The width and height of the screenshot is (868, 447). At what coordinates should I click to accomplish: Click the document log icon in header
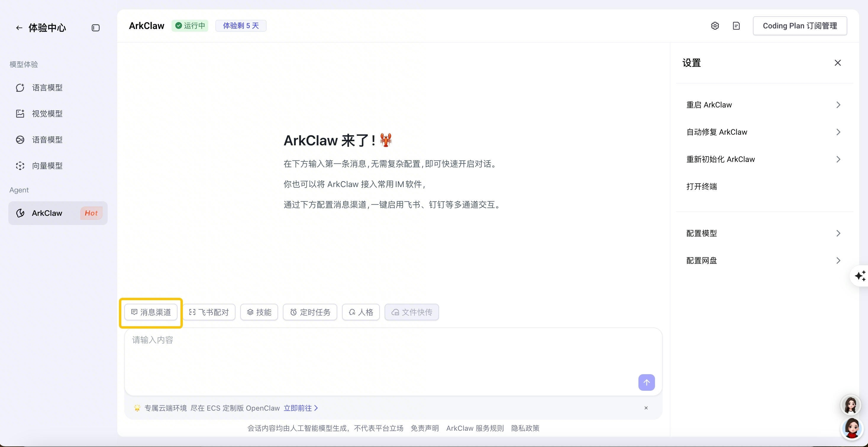click(x=736, y=26)
